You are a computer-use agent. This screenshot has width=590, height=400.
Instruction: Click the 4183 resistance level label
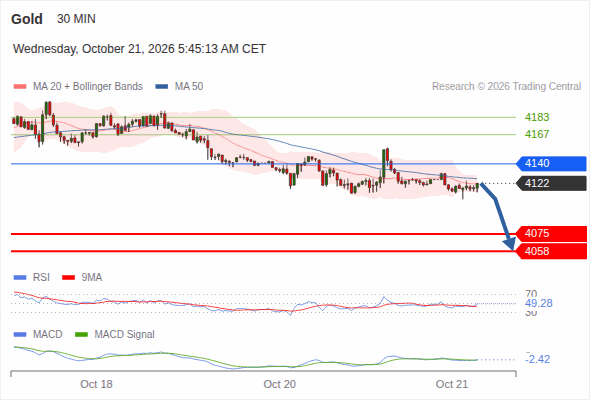[x=537, y=117]
